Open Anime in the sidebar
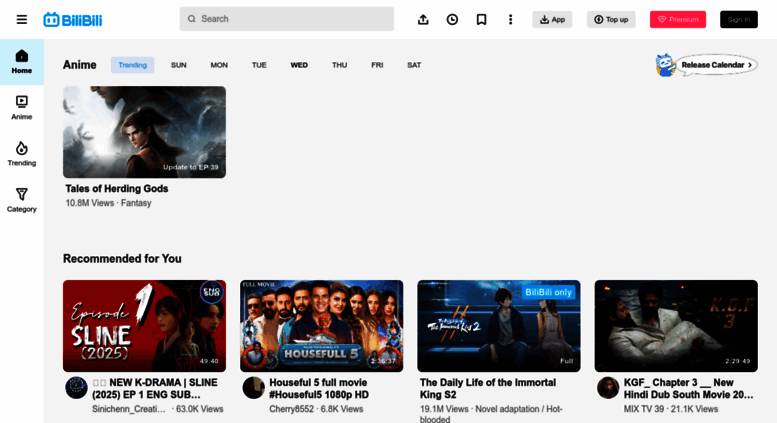This screenshot has width=777, height=423. (x=22, y=108)
